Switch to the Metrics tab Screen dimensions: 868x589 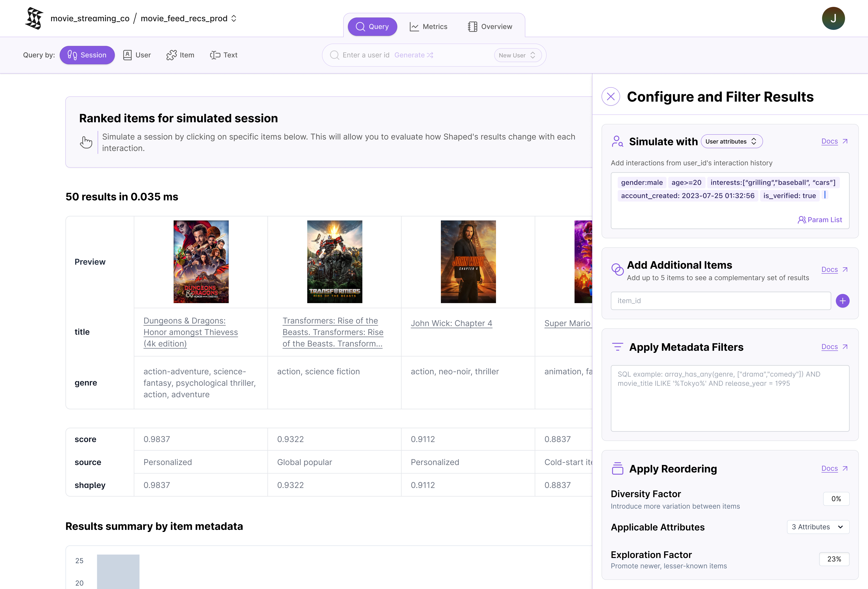click(x=428, y=27)
